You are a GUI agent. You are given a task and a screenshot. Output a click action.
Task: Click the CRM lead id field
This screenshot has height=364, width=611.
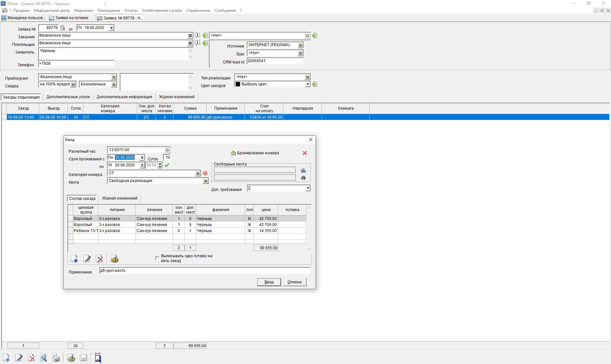(275, 62)
